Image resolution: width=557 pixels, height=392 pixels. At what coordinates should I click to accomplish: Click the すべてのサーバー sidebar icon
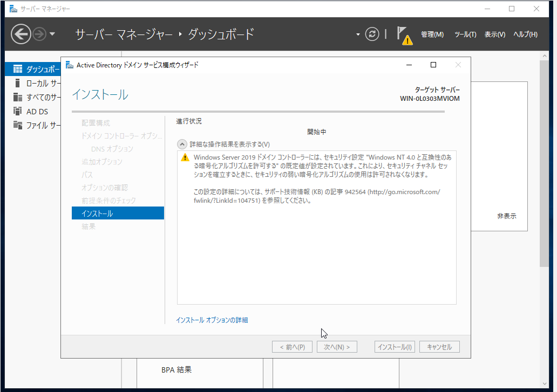click(17, 97)
